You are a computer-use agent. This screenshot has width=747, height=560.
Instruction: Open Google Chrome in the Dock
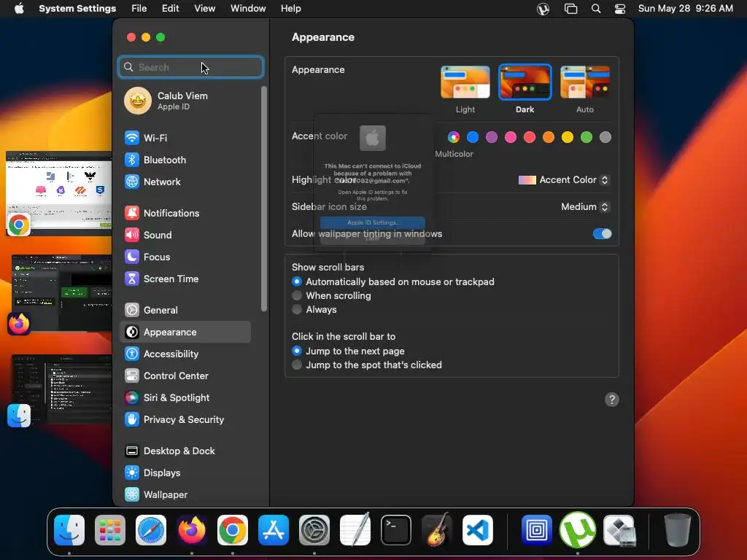233,530
